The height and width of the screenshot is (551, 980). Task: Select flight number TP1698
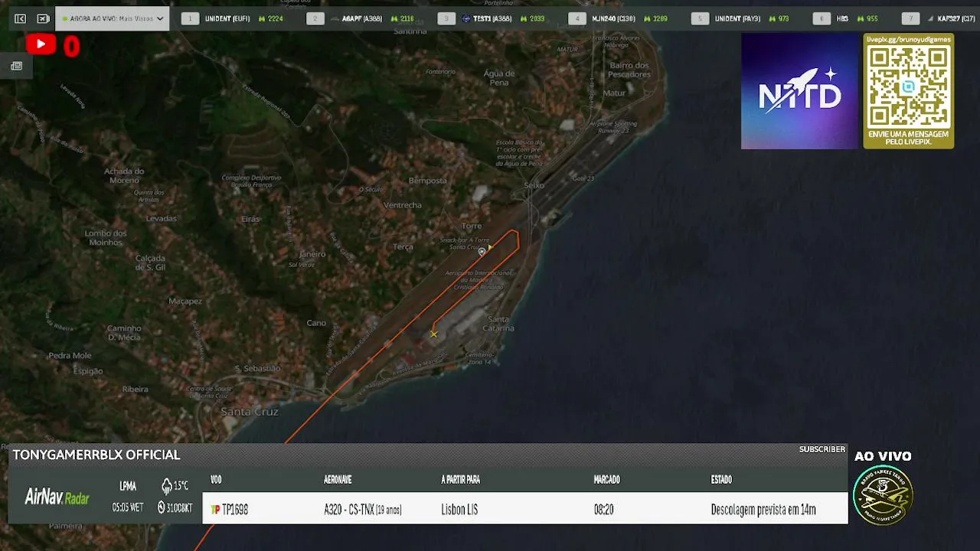[235, 510]
